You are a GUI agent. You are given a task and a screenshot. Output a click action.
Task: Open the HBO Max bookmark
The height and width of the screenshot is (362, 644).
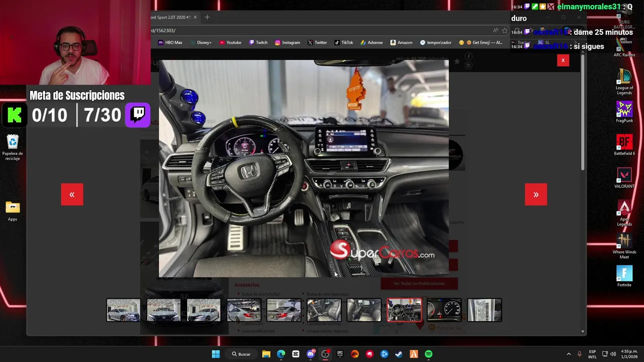(x=170, y=43)
